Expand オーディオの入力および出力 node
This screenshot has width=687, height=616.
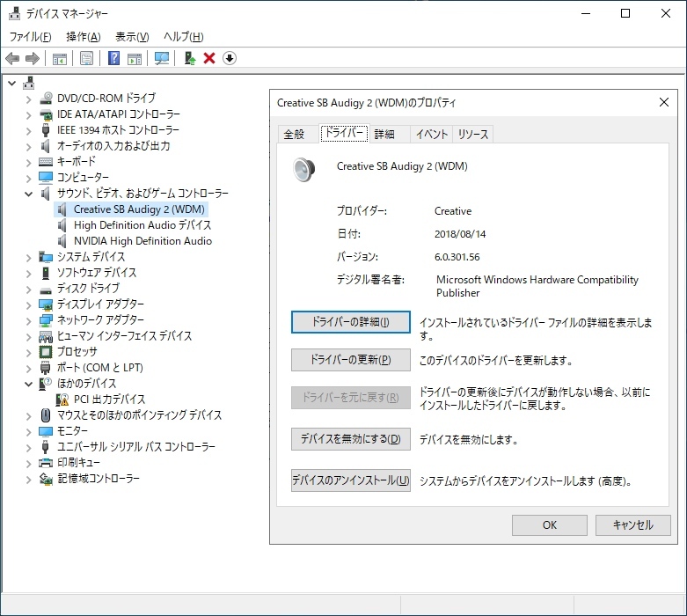(28, 146)
